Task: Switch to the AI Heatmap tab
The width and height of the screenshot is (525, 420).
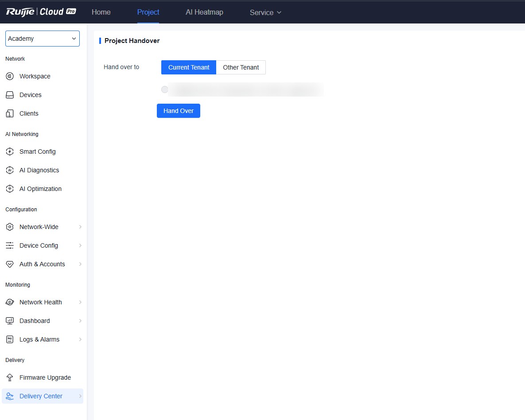Action: click(204, 12)
